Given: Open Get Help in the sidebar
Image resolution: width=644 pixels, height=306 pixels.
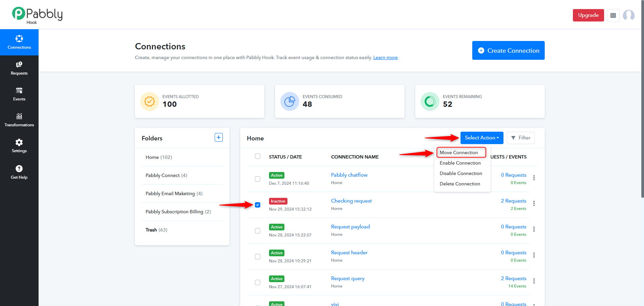Looking at the screenshot, I should click(19, 172).
